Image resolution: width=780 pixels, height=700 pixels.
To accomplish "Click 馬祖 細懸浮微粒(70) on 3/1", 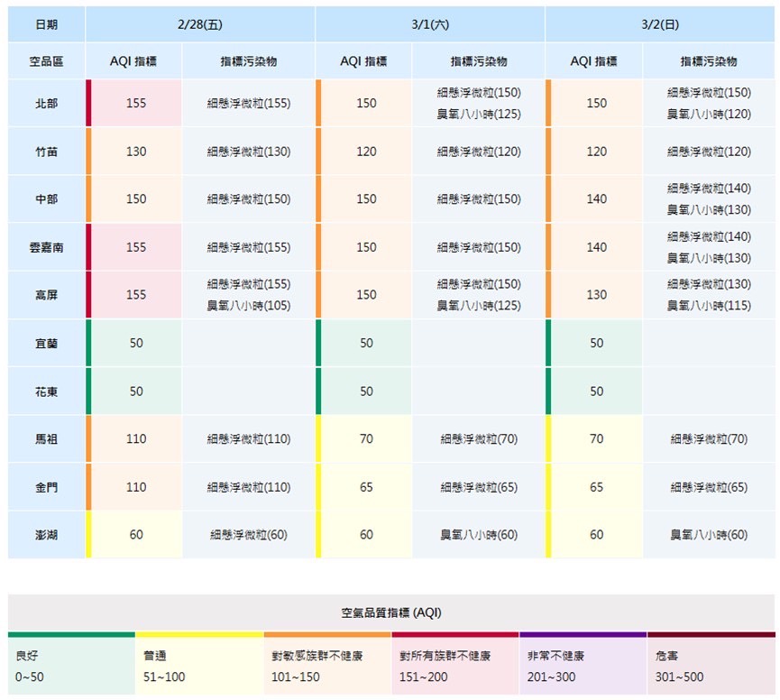I will click(479, 438).
